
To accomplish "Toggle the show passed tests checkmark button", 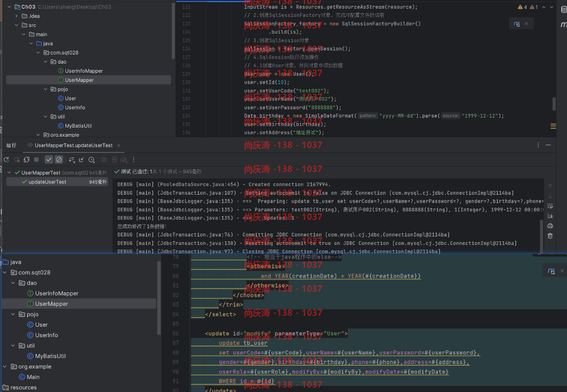I will (49, 160).
